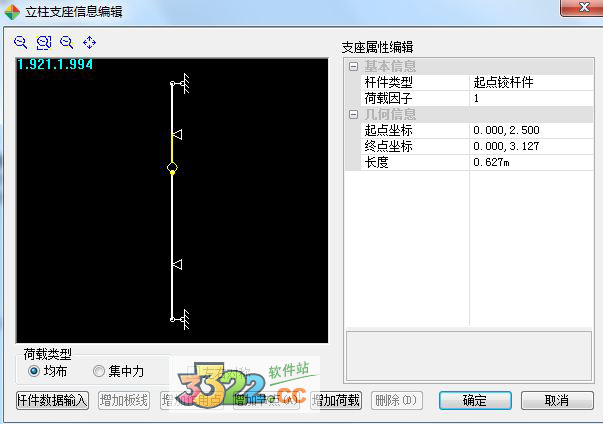Image resolution: width=603 pixels, height=424 pixels.
Task: Click the 增加板线 button
Action: [x=124, y=401]
